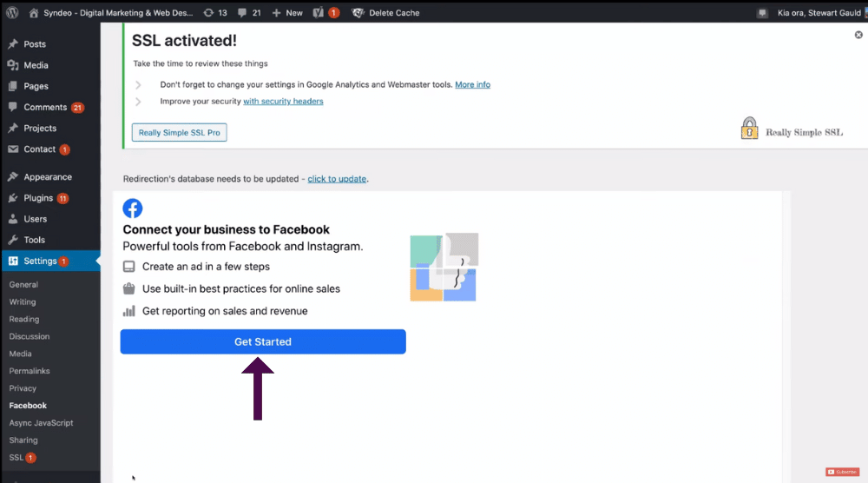Screen dimensions: 868x483
Task: Open Writing settings submenu
Action: [23, 302]
